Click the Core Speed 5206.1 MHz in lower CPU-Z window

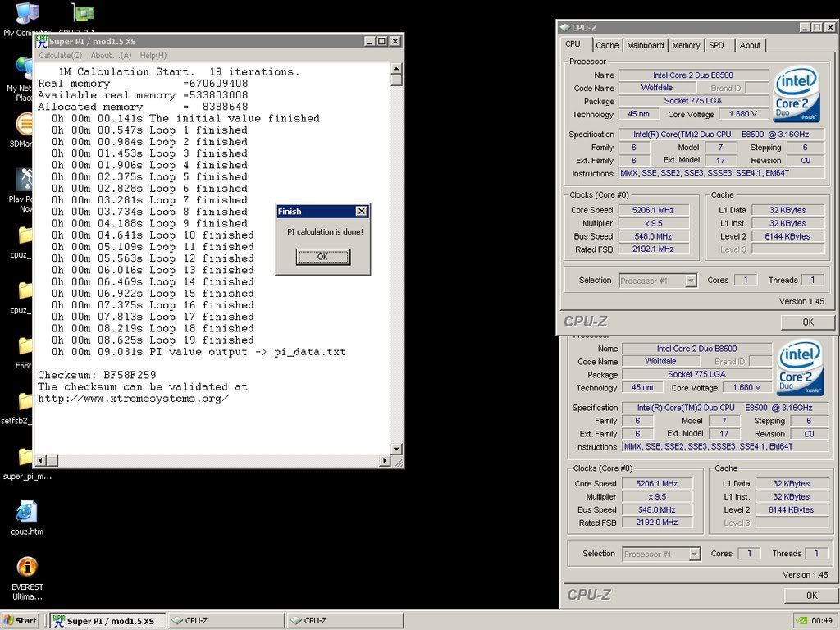coord(657,483)
